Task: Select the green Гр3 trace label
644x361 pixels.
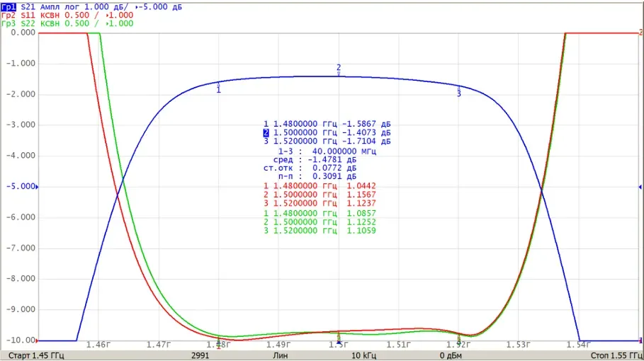Action: (x=9, y=24)
